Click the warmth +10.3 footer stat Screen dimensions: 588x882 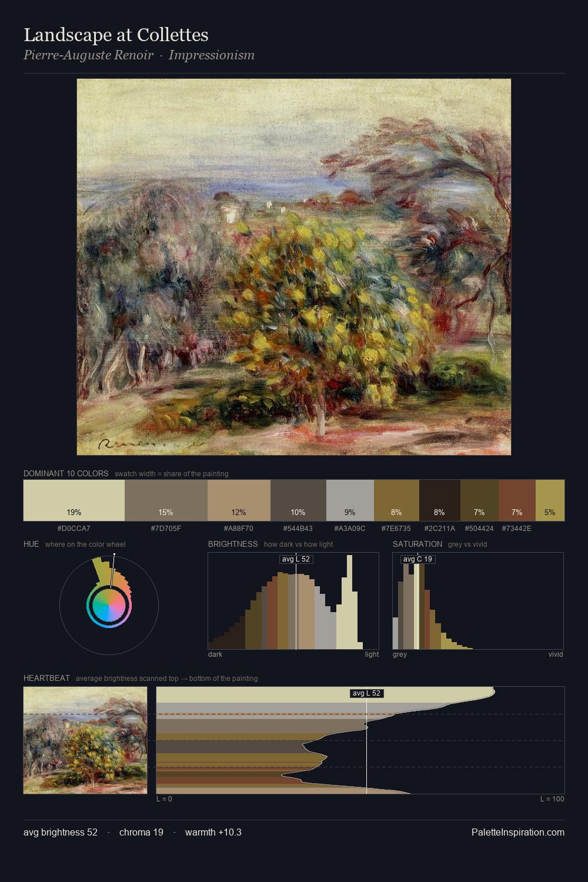(213, 832)
